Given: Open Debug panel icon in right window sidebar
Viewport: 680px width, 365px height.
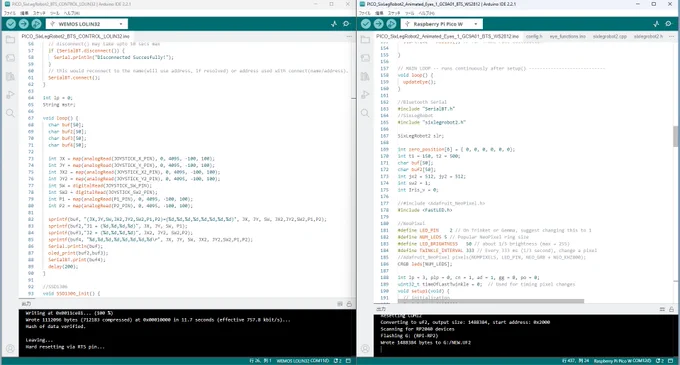Looking at the screenshot, I should (x=365, y=95).
